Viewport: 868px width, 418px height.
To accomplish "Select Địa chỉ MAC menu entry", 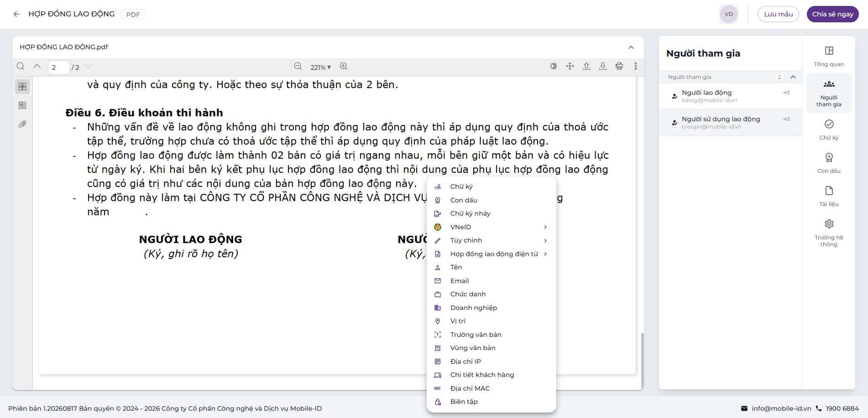I will click(x=492, y=388).
